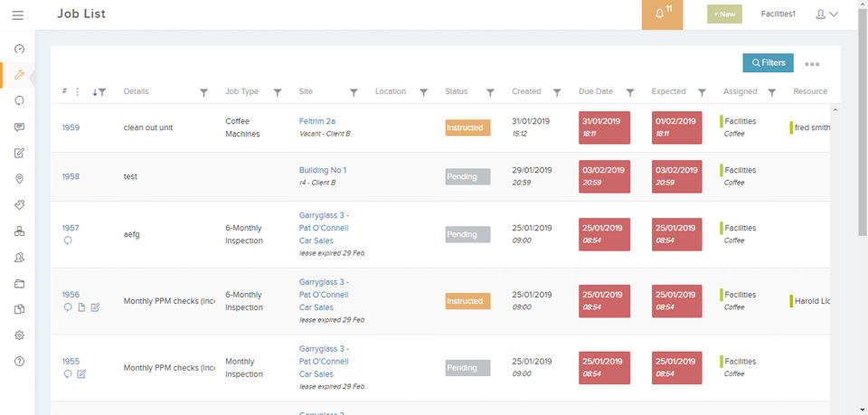Click the help question mark icon
The height and width of the screenshot is (415, 868).
pyautogui.click(x=20, y=362)
